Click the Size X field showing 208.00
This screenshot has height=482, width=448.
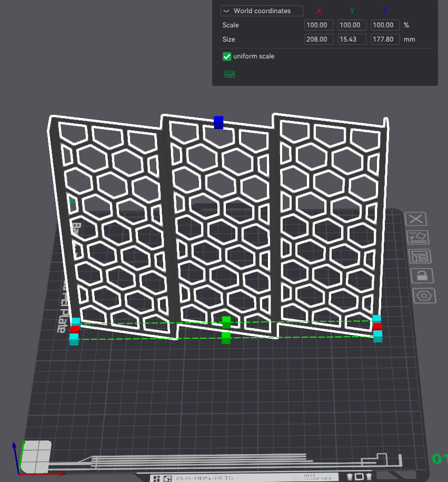318,40
